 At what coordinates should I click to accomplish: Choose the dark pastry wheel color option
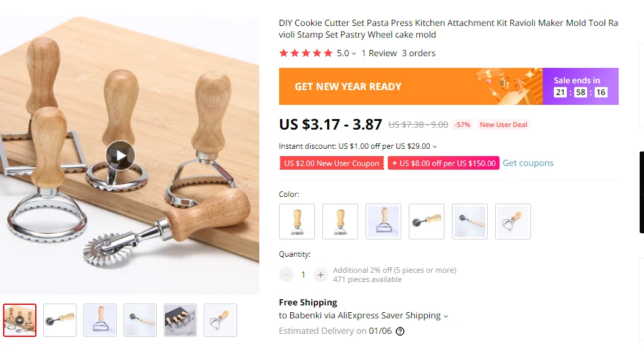[426, 222]
